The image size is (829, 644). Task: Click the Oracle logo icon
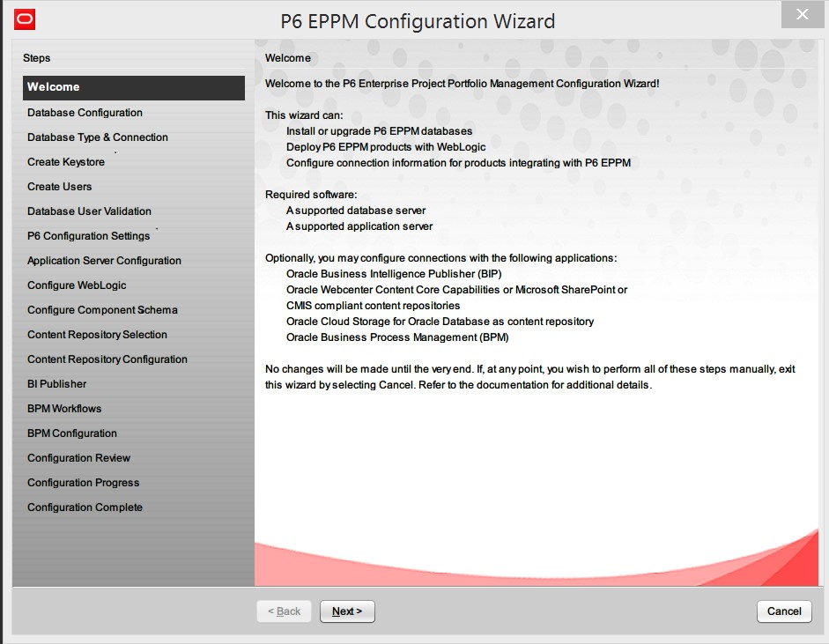(x=25, y=19)
